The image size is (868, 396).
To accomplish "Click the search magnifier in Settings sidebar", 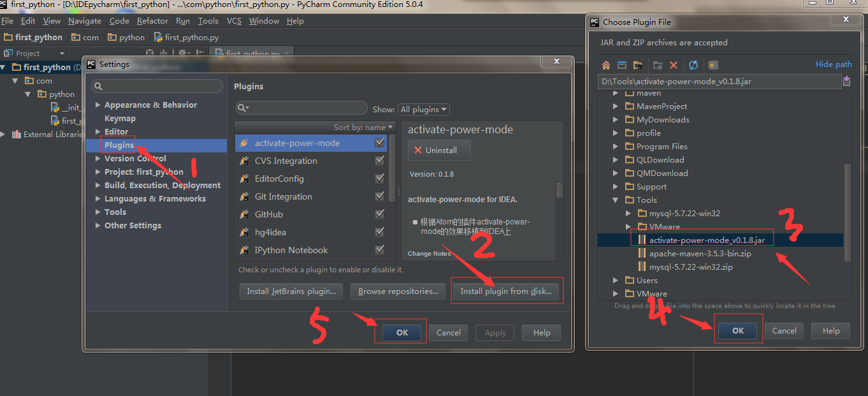I will [99, 85].
